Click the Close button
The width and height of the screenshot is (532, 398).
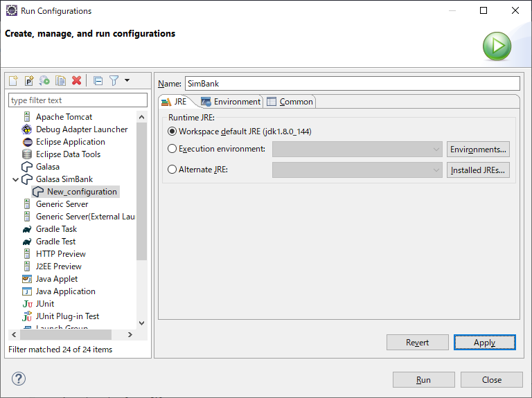tap(492, 380)
